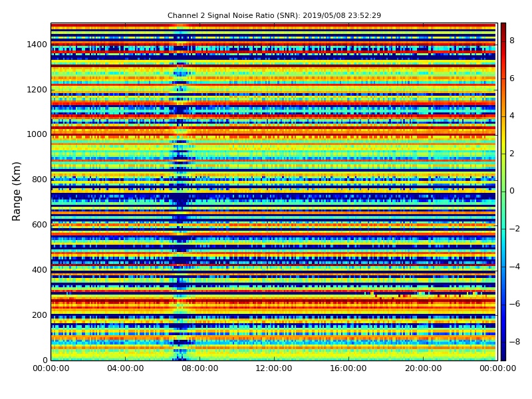
Task: Click the colorbar label 4
Action: pyautogui.click(x=512, y=116)
